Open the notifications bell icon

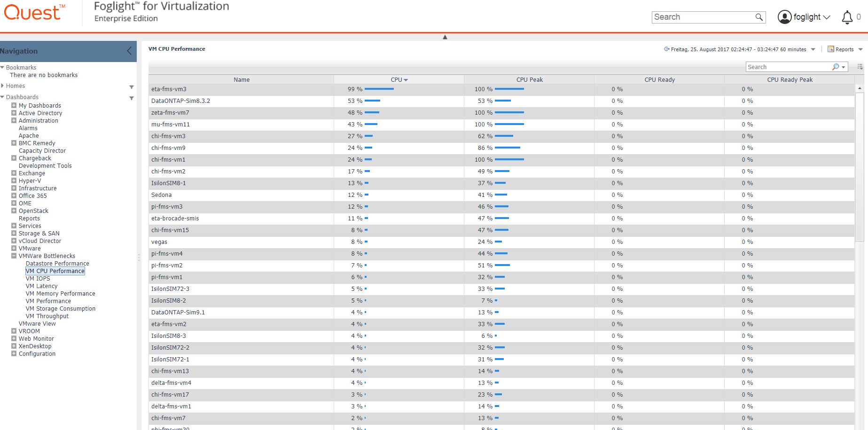847,17
